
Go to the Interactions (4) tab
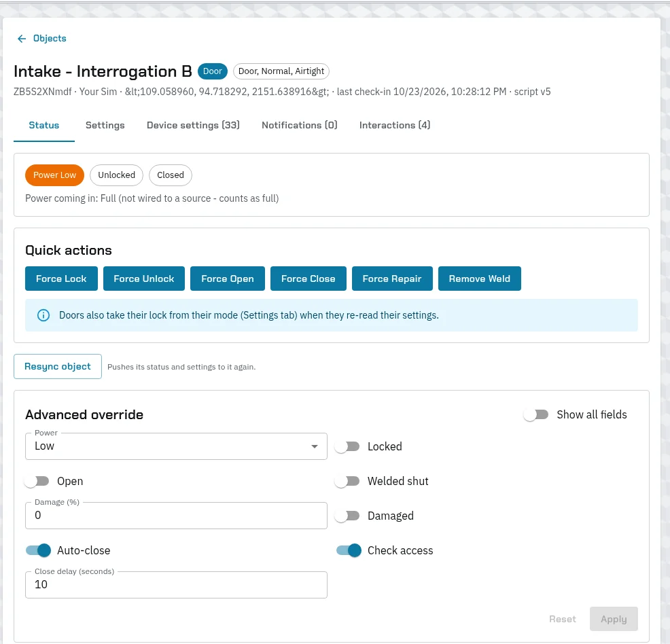click(x=395, y=125)
